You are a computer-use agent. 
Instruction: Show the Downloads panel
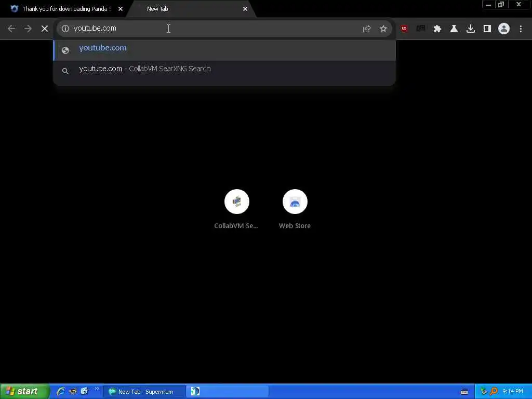tap(471, 29)
